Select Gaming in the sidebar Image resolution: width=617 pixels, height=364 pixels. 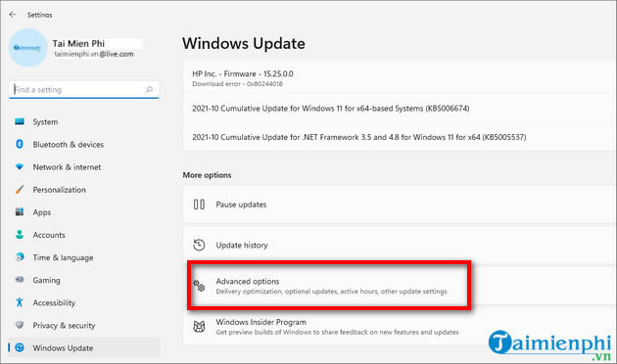(84, 280)
